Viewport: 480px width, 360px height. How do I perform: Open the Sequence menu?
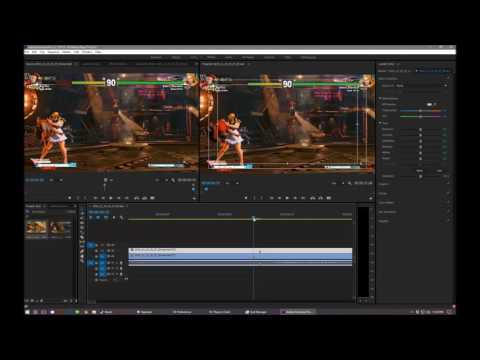[53, 52]
